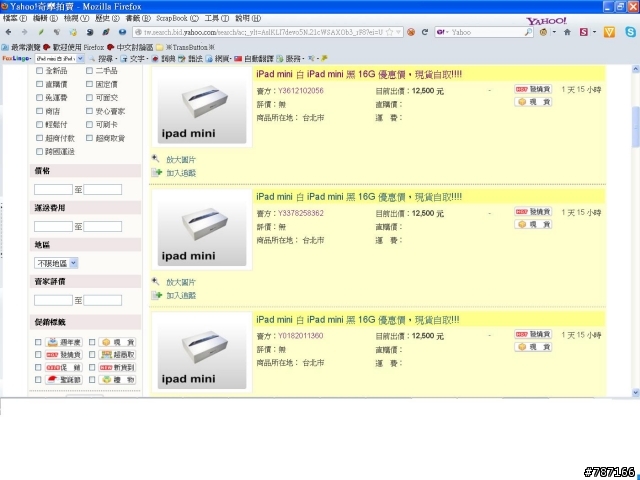The image size is (640, 480).
Task: Click 放大圖片 magnifier under first listing
Action: (x=155, y=158)
